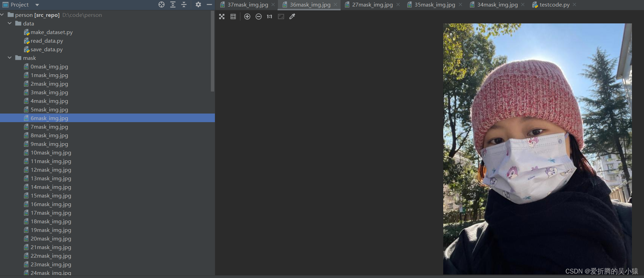Image resolution: width=644 pixels, height=278 pixels.
Task: Close the 37mask_img.jpg tab
Action: coord(273,5)
